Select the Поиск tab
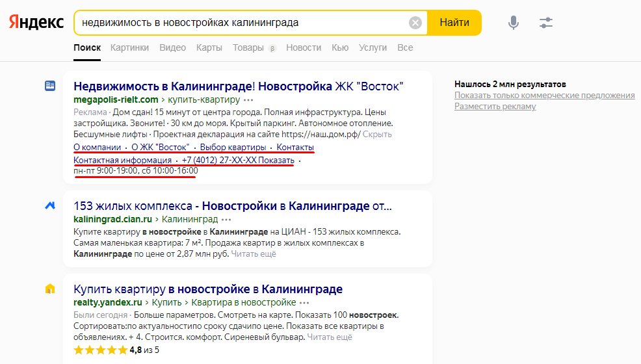The width and height of the screenshot is (641, 364). click(x=87, y=48)
